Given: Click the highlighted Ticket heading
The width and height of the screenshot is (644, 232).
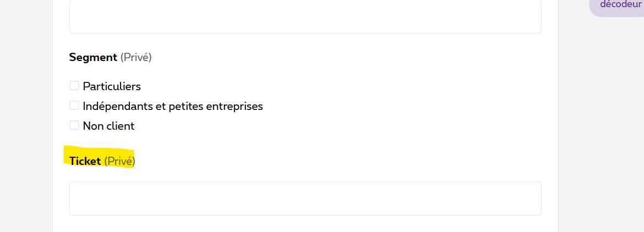Looking at the screenshot, I should 85,161.
